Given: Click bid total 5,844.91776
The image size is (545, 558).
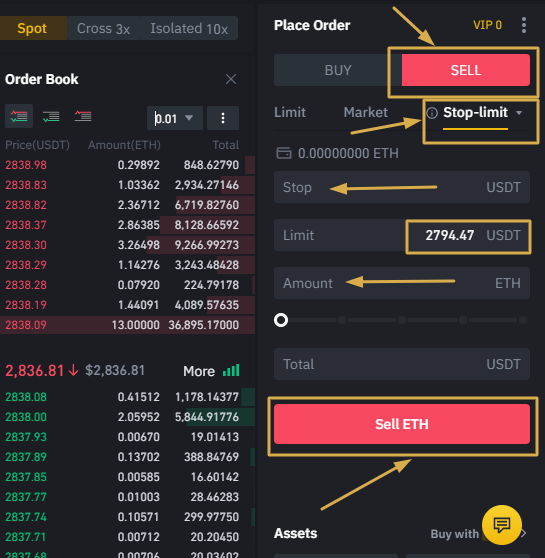Looking at the screenshot, I should 207,417.
